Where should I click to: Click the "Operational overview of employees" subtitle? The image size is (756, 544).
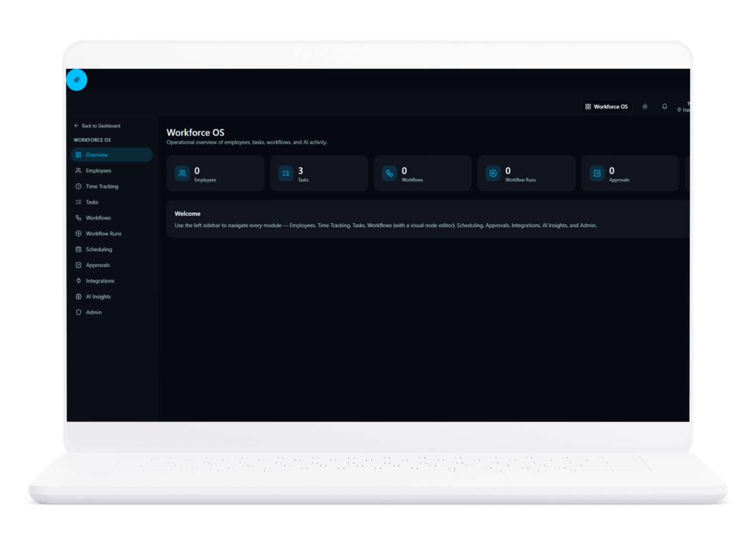[x=247, y=143]
